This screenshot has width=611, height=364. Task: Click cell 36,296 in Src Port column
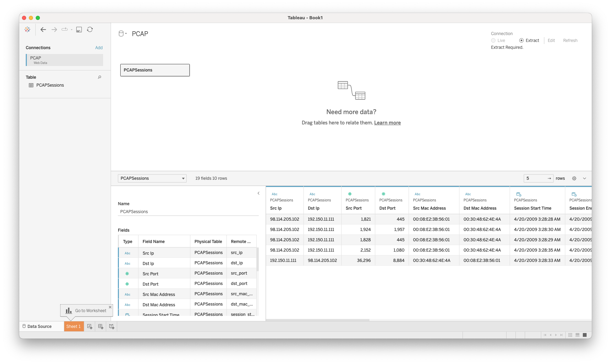point(358,261)
